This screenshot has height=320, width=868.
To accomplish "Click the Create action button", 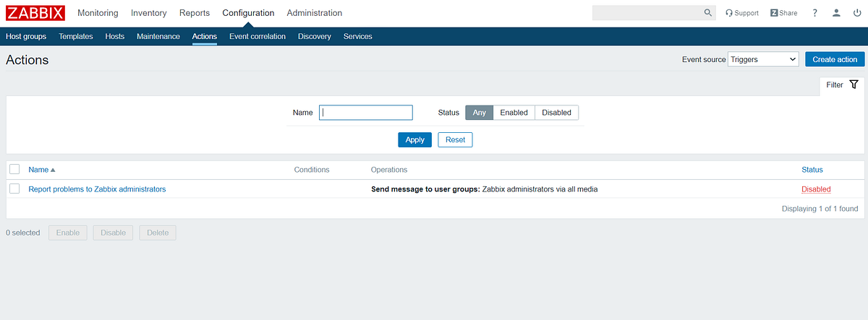I will coord(835,59).
